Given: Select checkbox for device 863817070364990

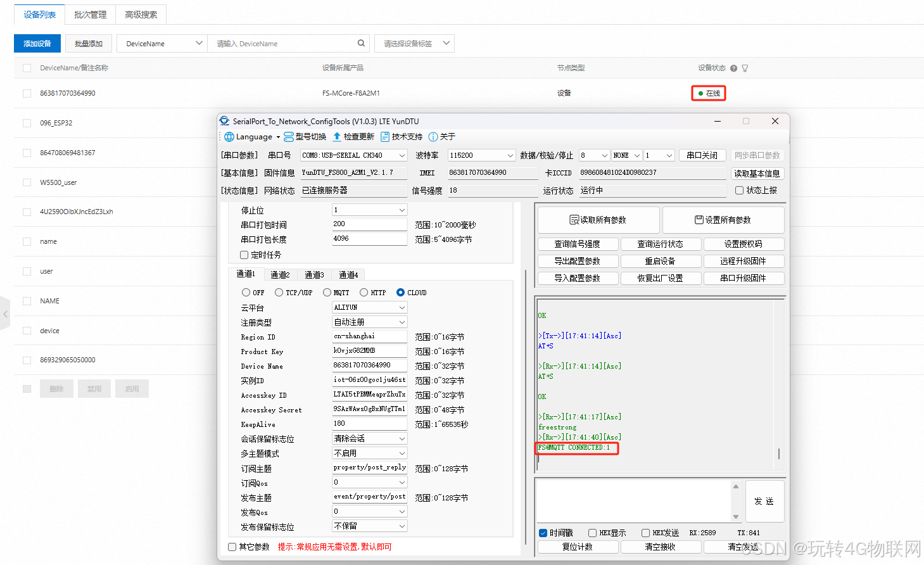Looking at the screenshot, I should tap(27, 93).
